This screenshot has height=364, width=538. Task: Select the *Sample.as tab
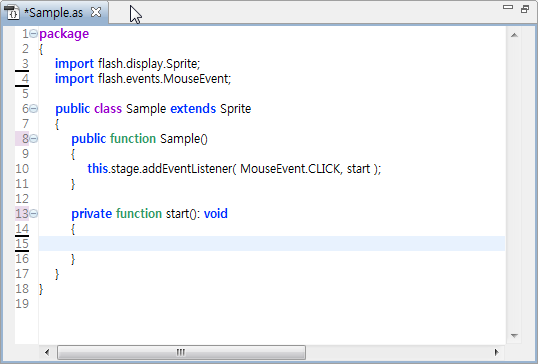pyautogui.click(x=54, y=13)
